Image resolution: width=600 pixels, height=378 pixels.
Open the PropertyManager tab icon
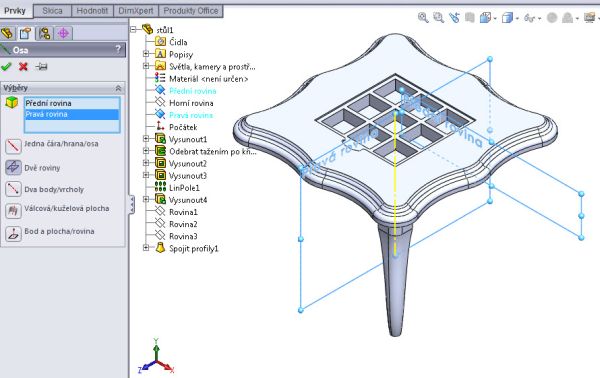coord(26,33)
